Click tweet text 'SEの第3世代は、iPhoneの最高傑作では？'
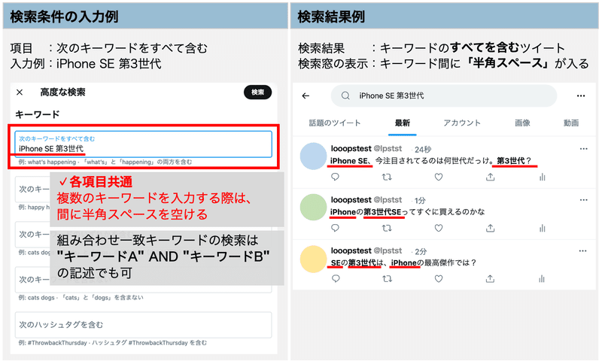This screenshot has height=364, width=602. pos(403,262)
